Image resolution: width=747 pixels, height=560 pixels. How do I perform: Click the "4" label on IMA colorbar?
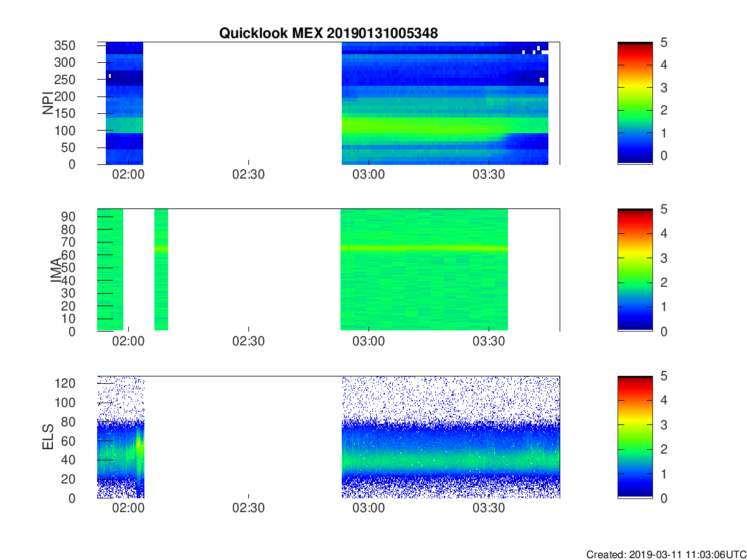(x=664, y=233)
